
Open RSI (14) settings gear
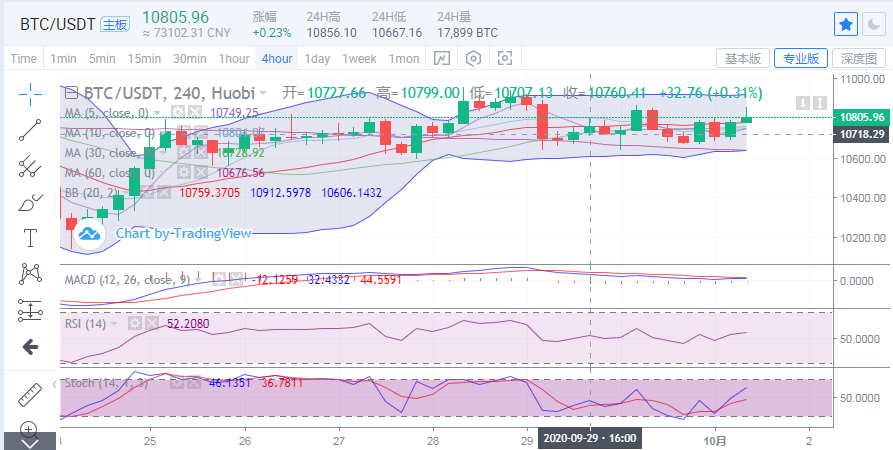(135, 324)
